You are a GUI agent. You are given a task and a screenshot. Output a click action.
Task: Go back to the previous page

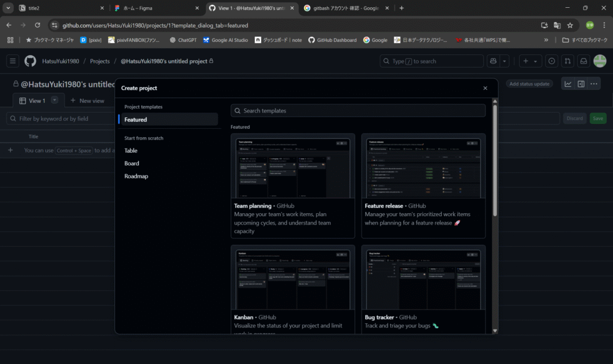[x=8, y=25]
